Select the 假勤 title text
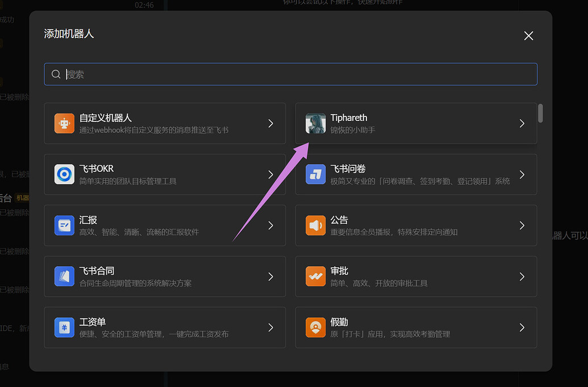The height and width of the screenshot is (387, 588). [x=339, y=322]
